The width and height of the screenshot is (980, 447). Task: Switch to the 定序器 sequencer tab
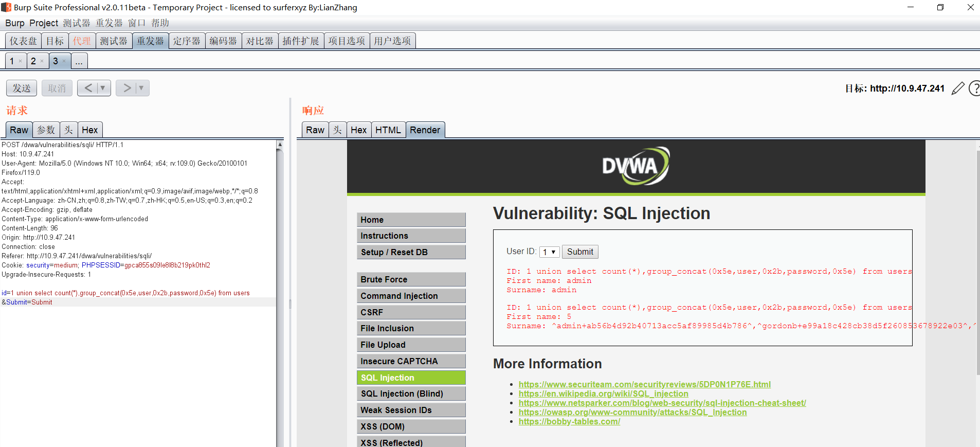click(x=187, y=41)
